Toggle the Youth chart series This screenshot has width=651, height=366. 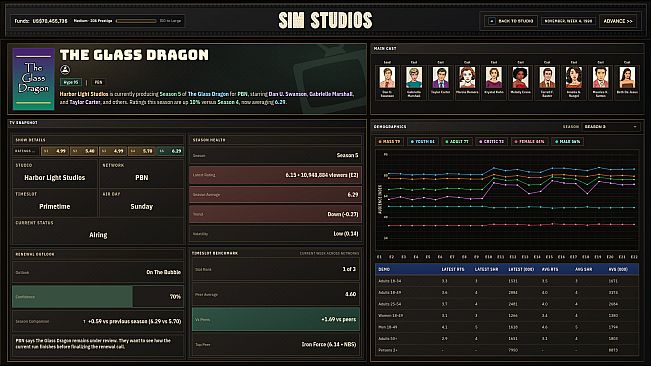[x=422, y=142]
